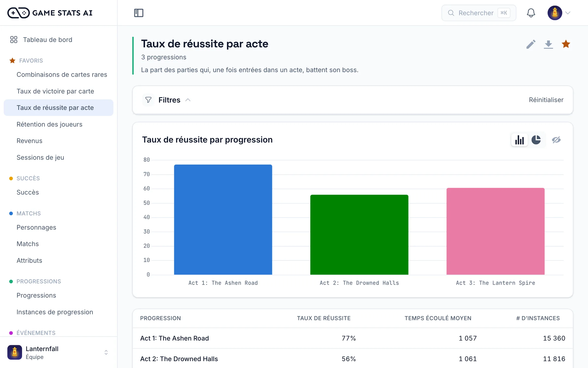588x368 pixels.
Task: Select Taux de réussite par acte in sidebar
Action: [x=59, y=108]
